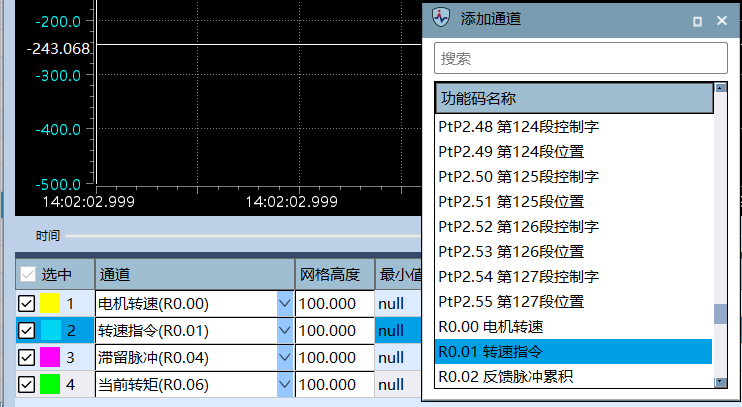Image resolution: width=742 pixels, height=407 pixels.
Task: Open the 当前转矩(R0.06) channel dropdown
Action: click(284, 384)
